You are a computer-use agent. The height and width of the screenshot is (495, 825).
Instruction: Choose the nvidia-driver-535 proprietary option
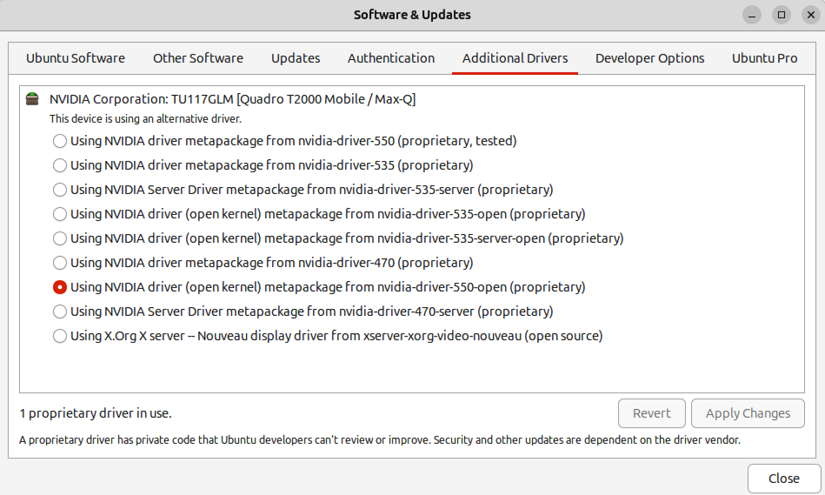[60, 165]
